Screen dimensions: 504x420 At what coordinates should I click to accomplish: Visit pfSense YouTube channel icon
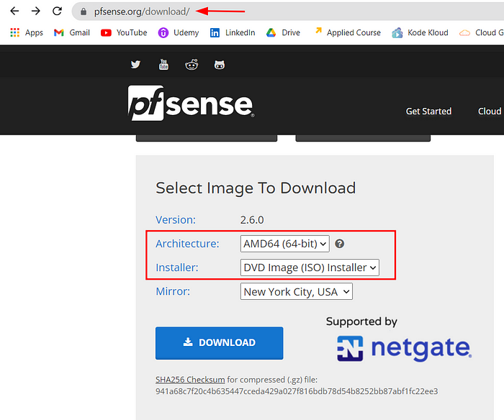(163, 65)
